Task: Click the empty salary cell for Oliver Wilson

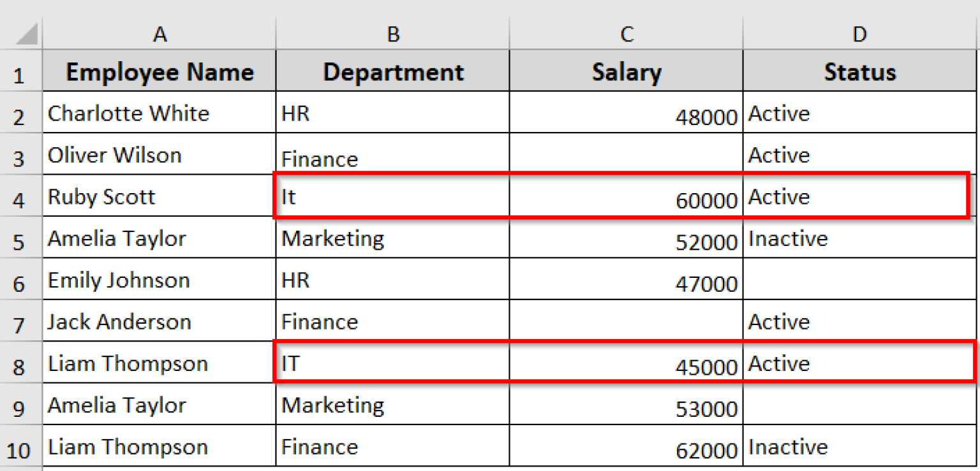Action: coord(625,154)
